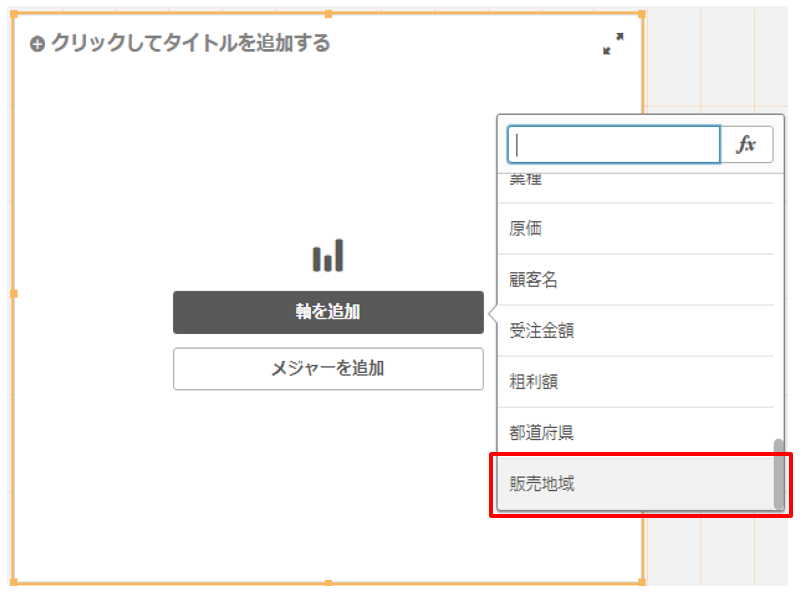Click the top-left corner handle of the chart
This screenshot has width=800, height=599.
(13, 13)
